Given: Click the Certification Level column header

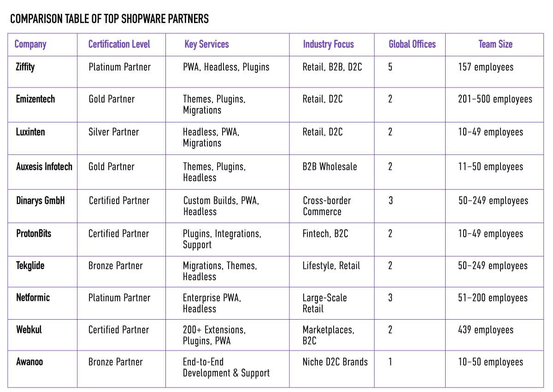Looking at the screenshot, I should coord(119,44).
